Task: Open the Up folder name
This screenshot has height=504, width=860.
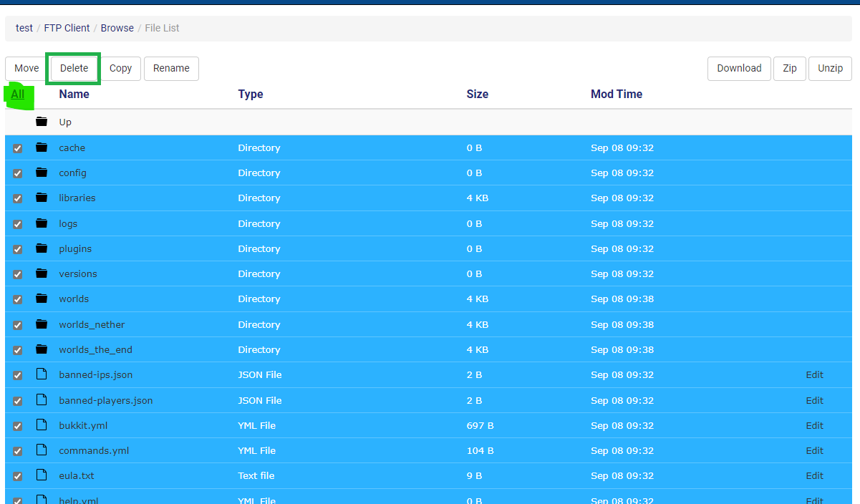Action: 65,122
